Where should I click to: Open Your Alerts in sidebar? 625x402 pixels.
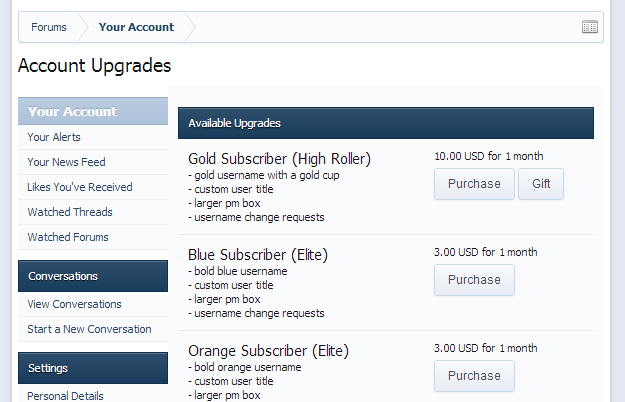coord(54,137)
